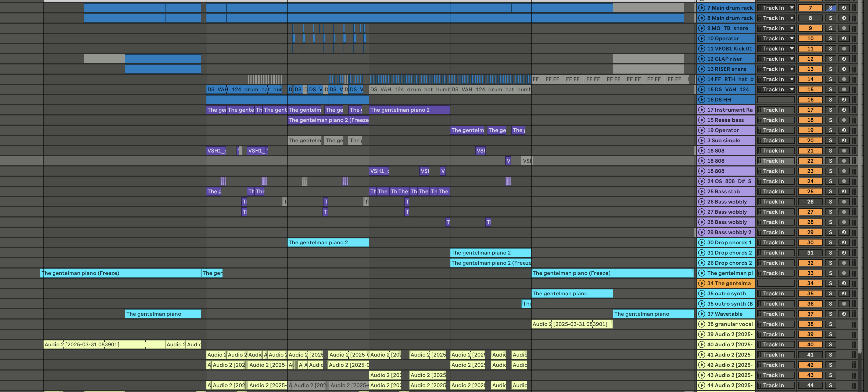Click the play icon on 9 MO_TB_snare_ track
Screen dimensions: 868x392
tap(702, 28)
